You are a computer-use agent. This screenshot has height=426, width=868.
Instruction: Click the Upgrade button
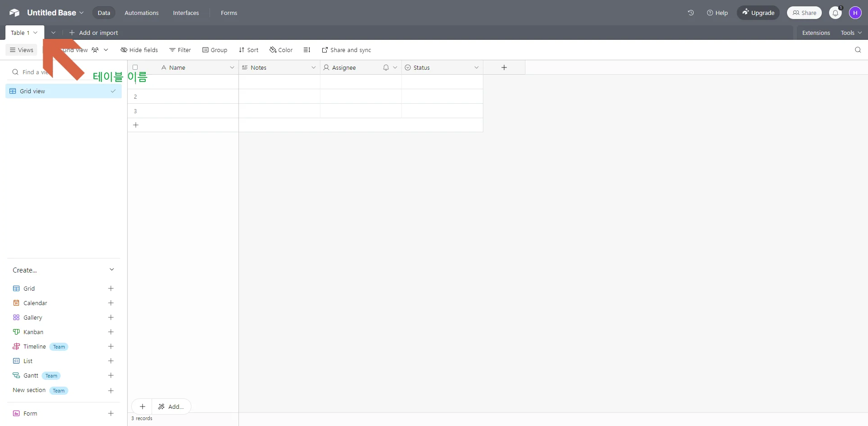758,13
